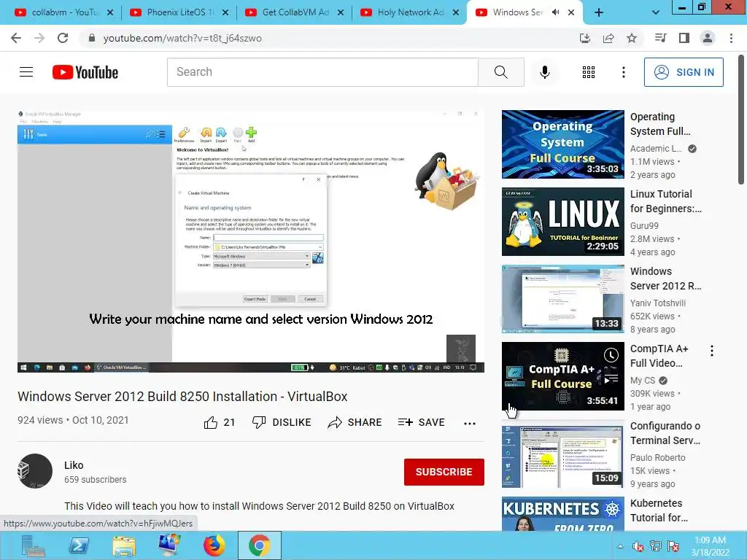Install or download page icon in address bar
The width and height of the screenshot is (747, 560).
tap(585, 38)
